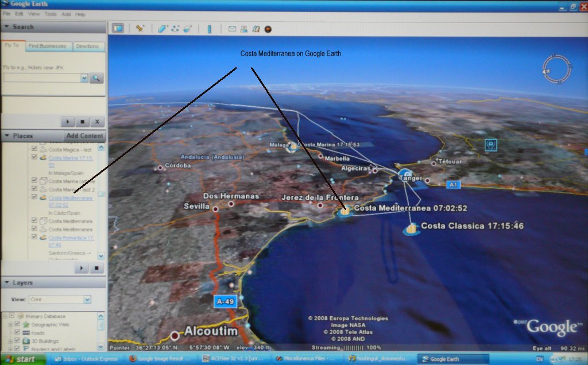Uncheck the Costa Magica - last checkbox
This screenshot has height=365, width=588.
[x=34, y=149]
